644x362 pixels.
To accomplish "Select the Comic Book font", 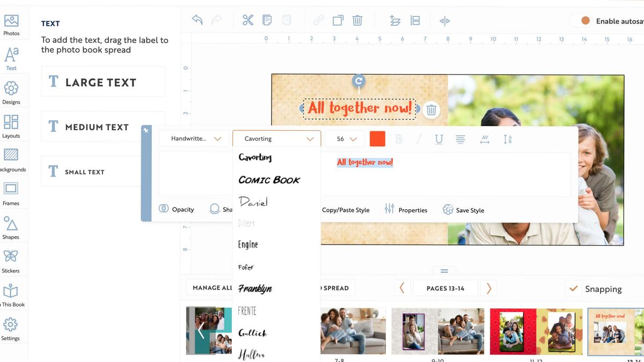I will [269, 180].
